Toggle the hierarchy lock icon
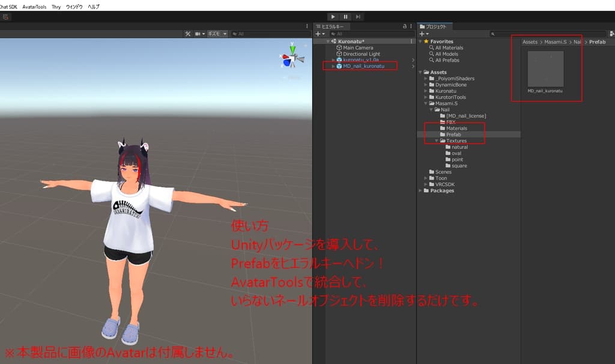615x364 pixels. coord(405,26)
